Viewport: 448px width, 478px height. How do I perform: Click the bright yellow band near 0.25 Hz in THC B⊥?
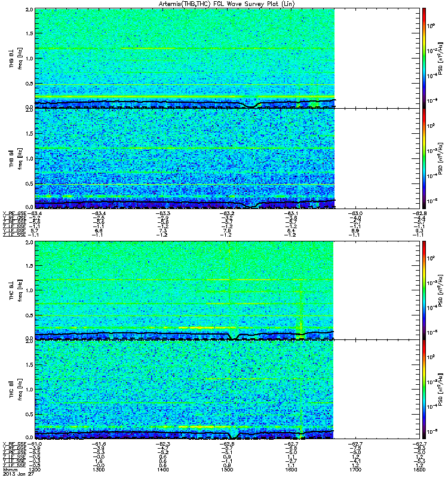tap(200, 327)
